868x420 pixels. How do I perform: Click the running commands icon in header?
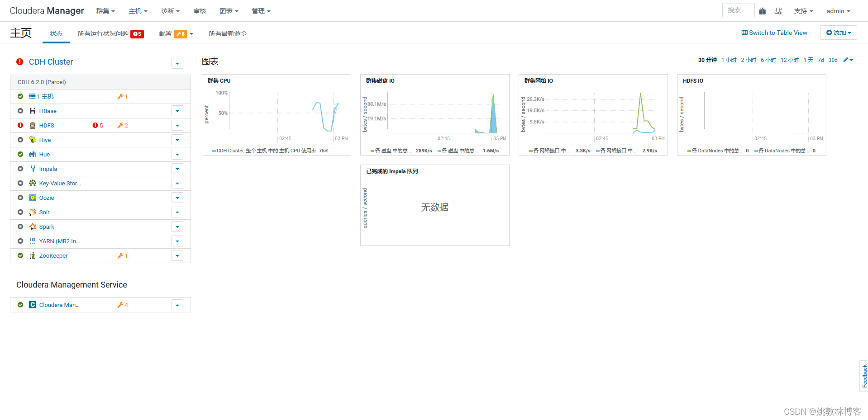[x=778, y=11]
